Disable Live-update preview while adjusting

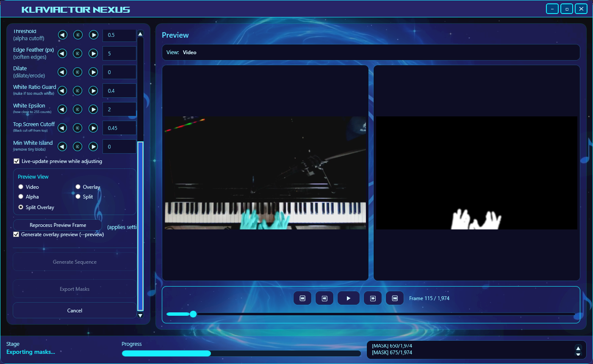[x=16, y=161]
